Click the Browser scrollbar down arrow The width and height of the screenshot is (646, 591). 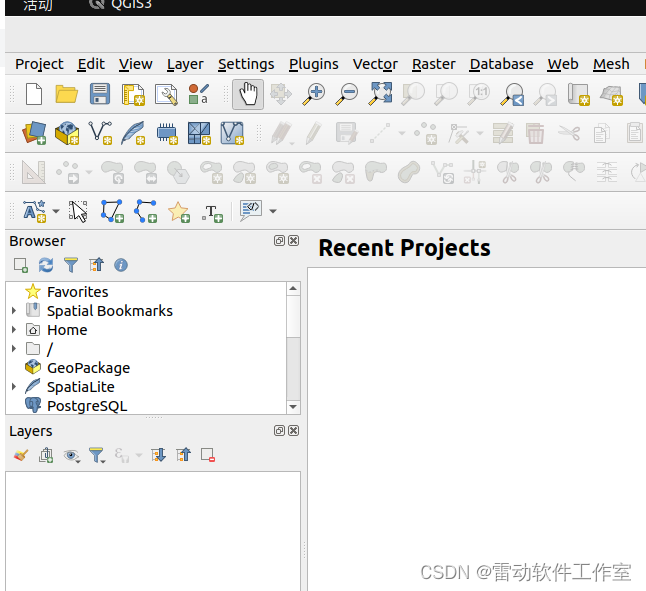point(293,407)
